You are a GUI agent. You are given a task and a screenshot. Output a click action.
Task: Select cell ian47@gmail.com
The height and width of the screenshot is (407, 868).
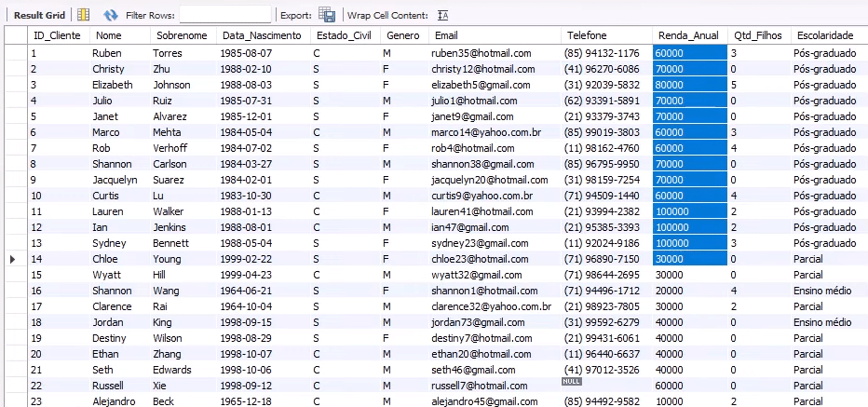tap(470, 227)
